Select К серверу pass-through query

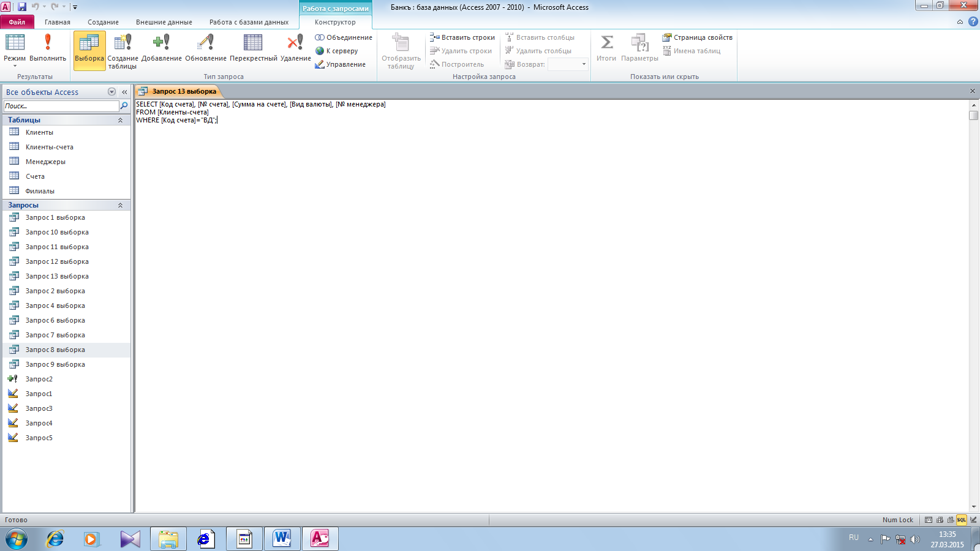coord(336,51)
